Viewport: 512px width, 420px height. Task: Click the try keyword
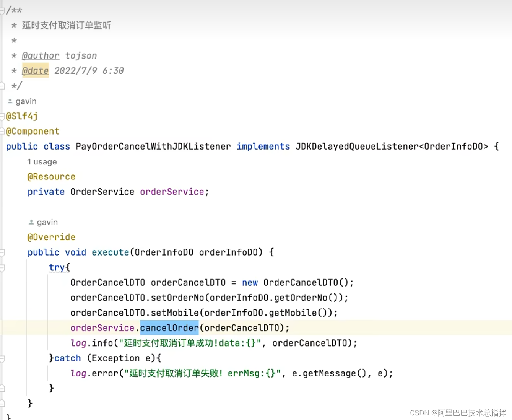coord(57,267)
